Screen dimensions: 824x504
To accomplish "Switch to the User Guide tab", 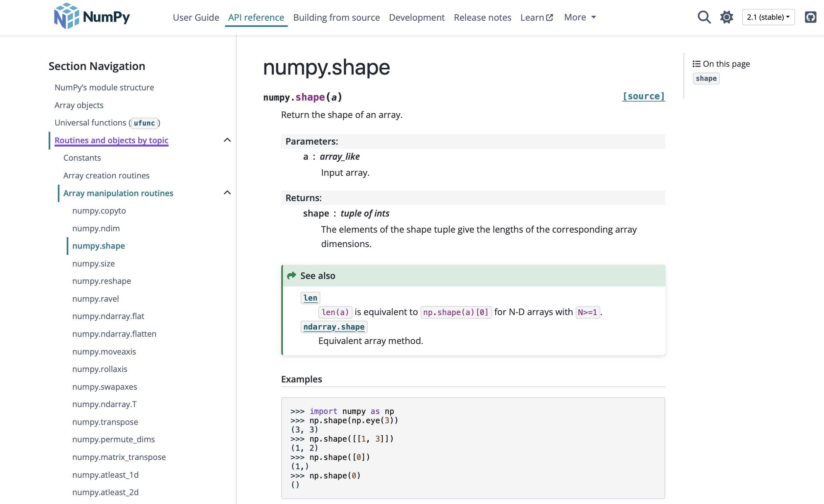I will [x=196, y=17].
